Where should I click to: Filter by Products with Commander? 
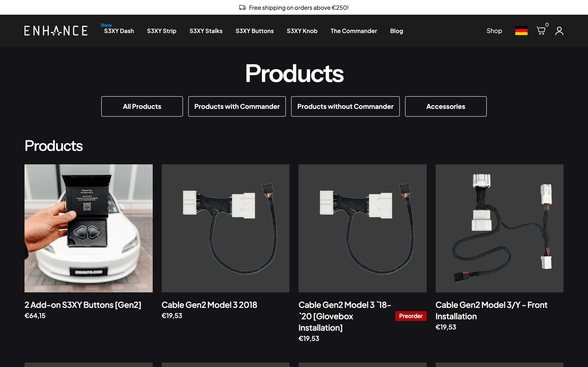[x=237, y=106]
